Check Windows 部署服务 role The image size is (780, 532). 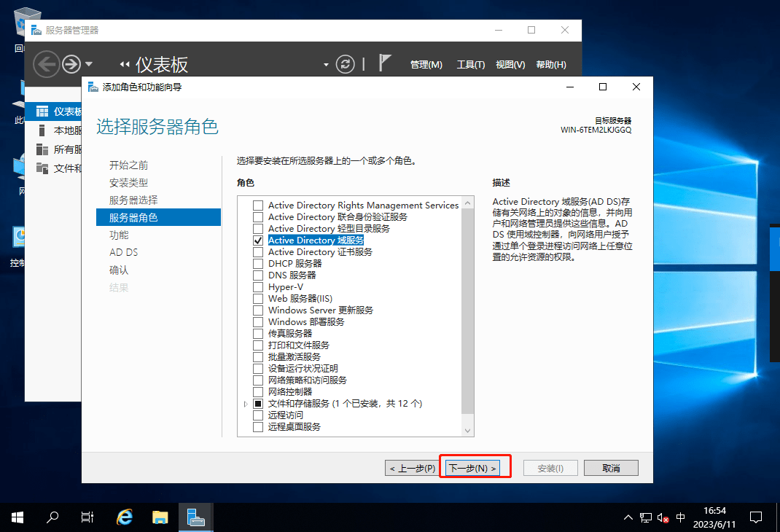[x=257, y=322]
